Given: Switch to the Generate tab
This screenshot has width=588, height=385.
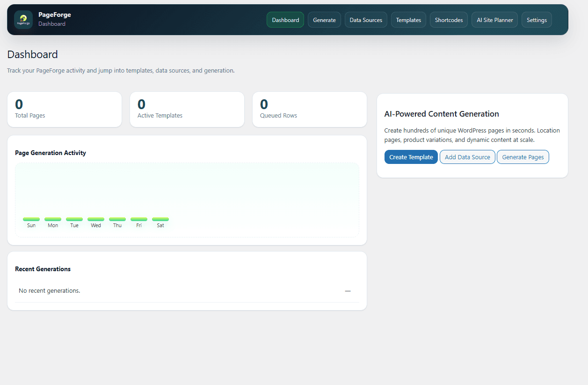Looking at the screenshot, I should point(324,20).
